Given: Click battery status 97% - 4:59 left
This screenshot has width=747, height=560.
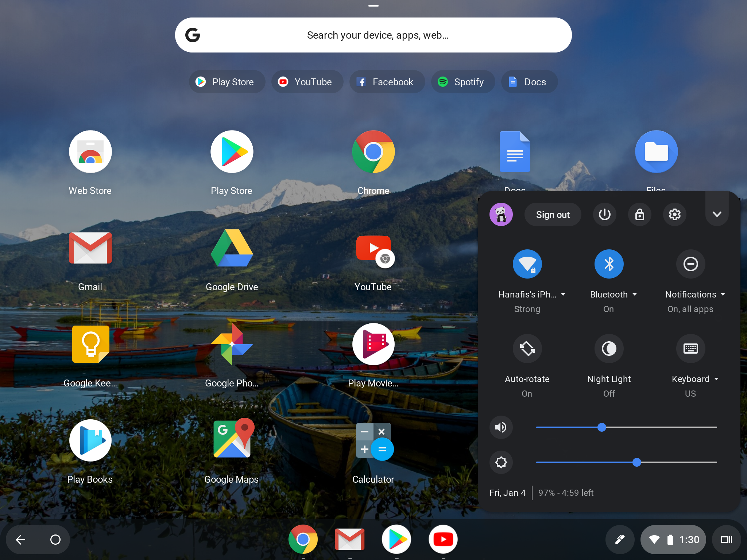Looking at the screenshot, I should tap(566, 493).
